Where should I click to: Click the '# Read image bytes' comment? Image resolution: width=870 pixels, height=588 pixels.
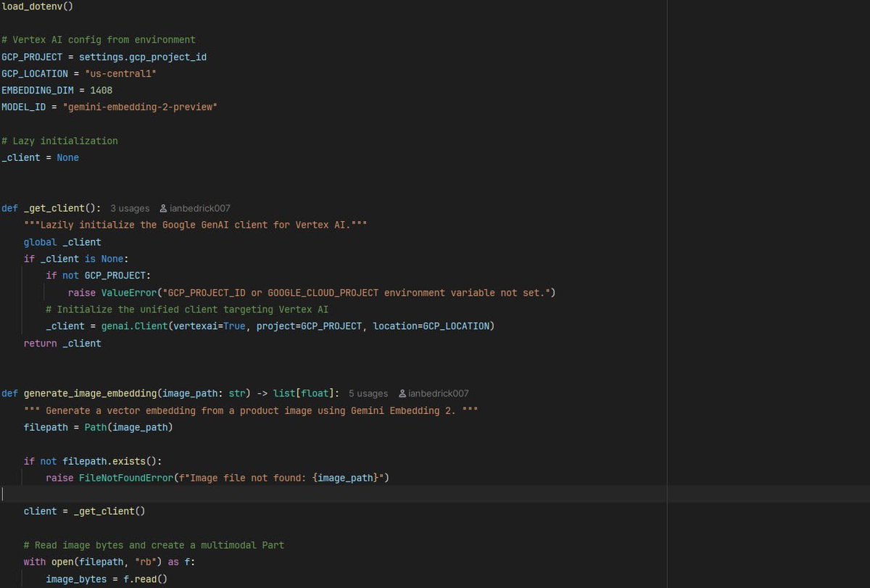pyautogui.click(x=154, y=545)
